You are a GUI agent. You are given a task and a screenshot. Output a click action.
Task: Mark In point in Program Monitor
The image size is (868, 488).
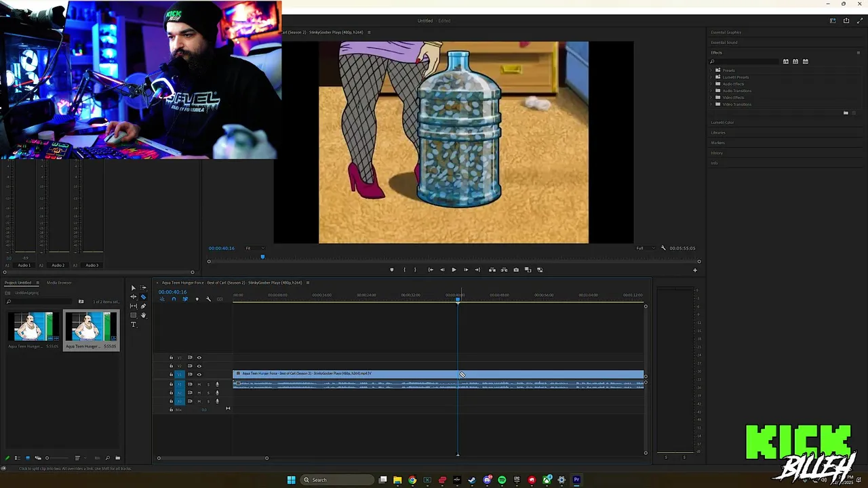click(405, 270)
